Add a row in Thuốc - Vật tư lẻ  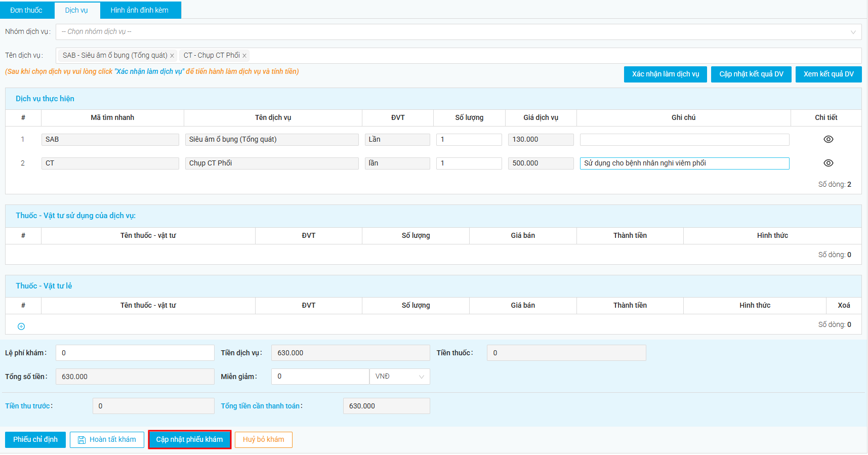point(21,326)
